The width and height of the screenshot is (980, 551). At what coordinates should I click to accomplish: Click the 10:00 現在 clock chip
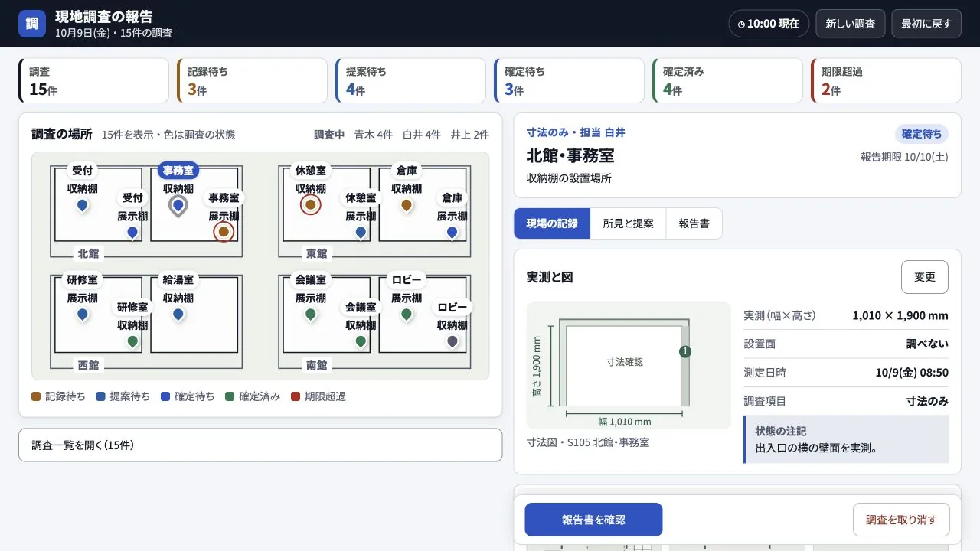coord(769,24)
